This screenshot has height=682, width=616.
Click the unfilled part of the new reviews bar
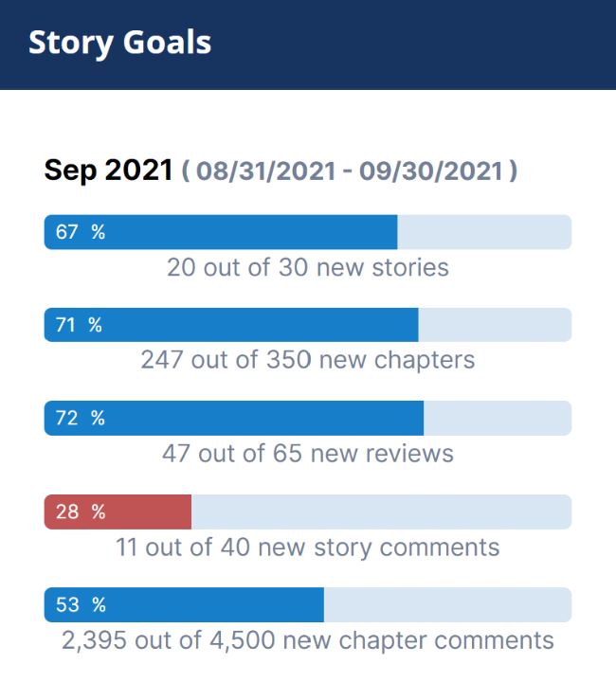point(497,418)
